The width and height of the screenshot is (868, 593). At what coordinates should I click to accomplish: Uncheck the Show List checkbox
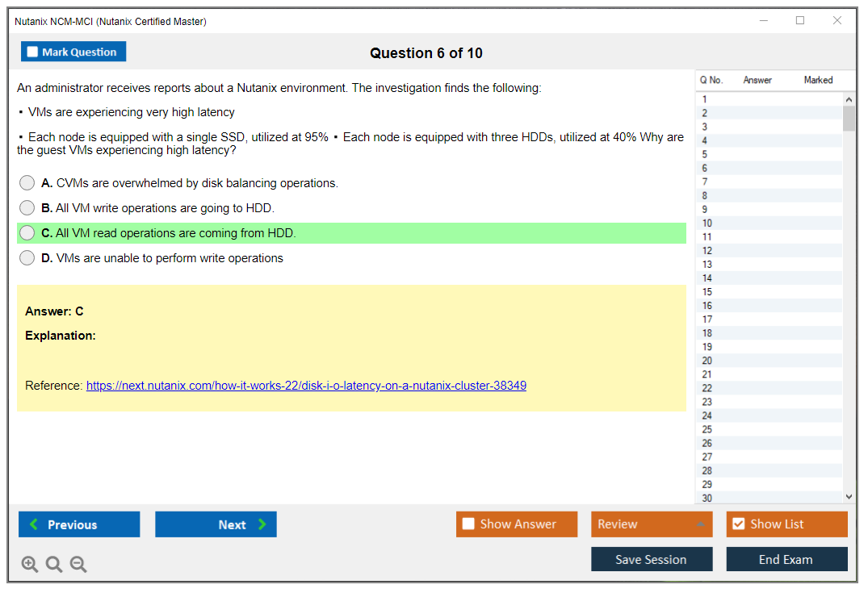pyautogui.click(x=738, y=524)
